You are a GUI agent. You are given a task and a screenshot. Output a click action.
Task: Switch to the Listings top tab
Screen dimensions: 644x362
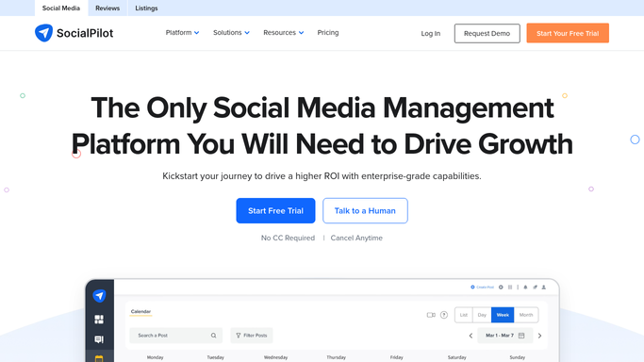[x=147, y=8]
